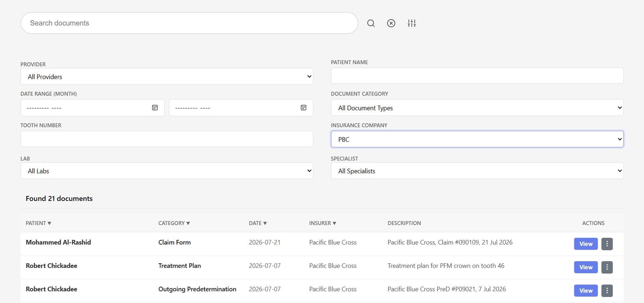Click Robert Chickadee in the Treatment Plan row

coord(52,266)
